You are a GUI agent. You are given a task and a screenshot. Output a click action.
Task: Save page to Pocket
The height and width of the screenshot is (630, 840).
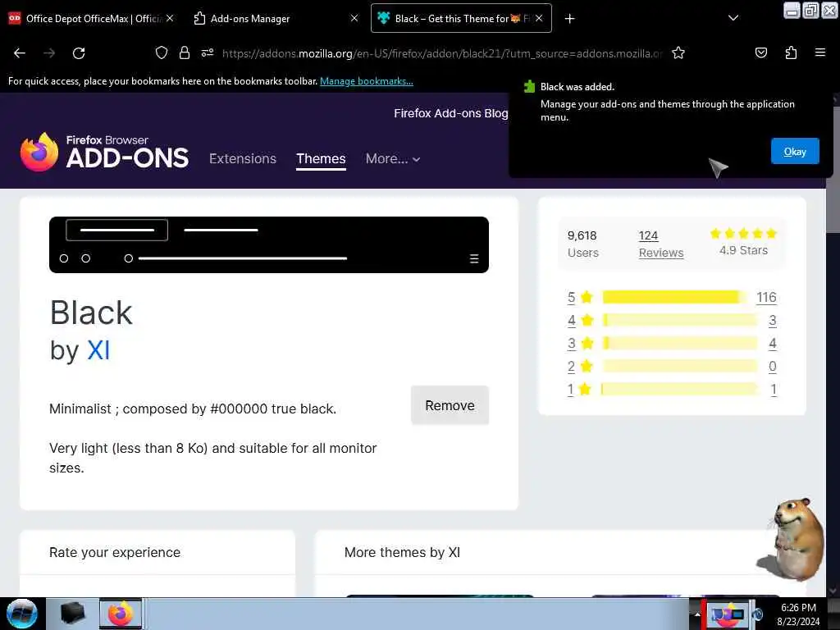click(760, 52)
